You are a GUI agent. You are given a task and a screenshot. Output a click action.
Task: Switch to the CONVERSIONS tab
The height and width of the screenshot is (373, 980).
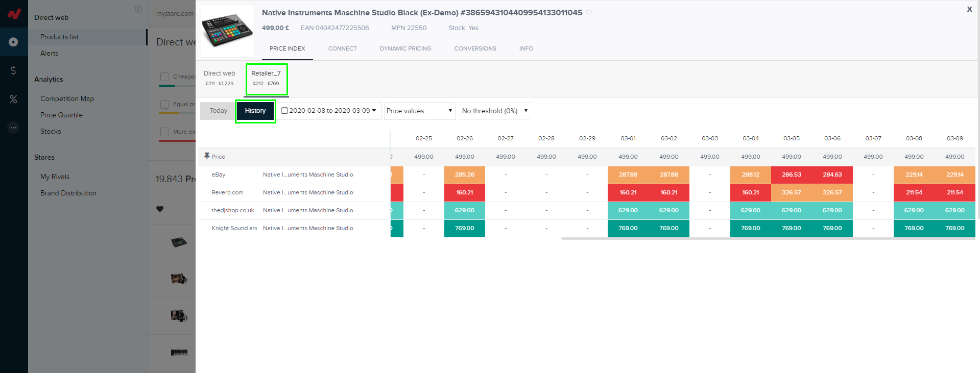click(475, 48)
